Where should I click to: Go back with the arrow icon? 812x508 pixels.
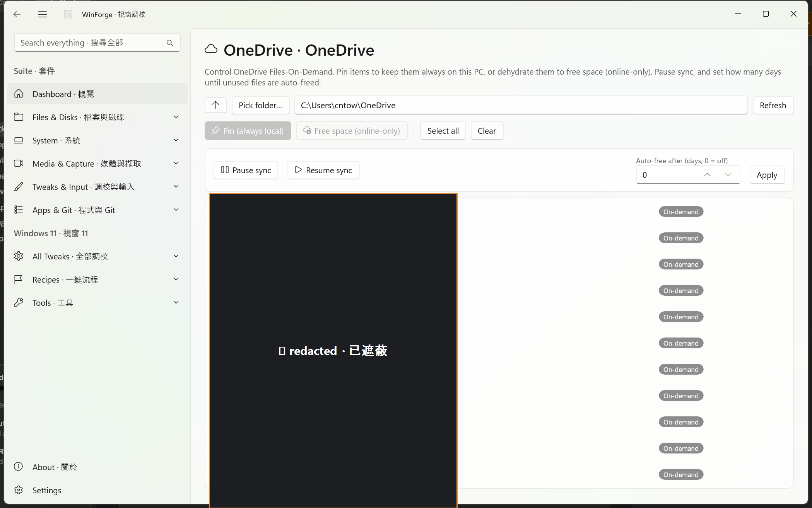click(17, 14)
